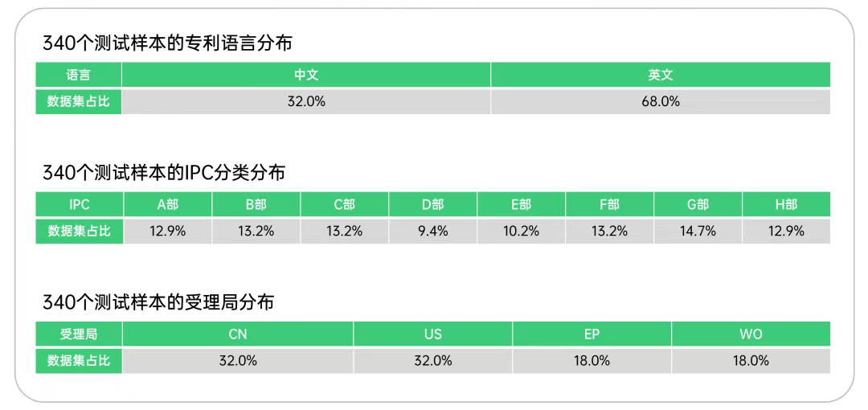Click the "语言" header cell
The width and height of the screenshot is (868, 410).
[78, 76]
